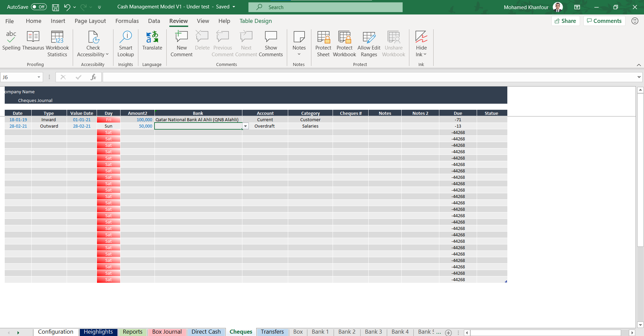Show Workbook Statistics
The width and height of the screenshot is (644, 336).
tap(57, 44)
